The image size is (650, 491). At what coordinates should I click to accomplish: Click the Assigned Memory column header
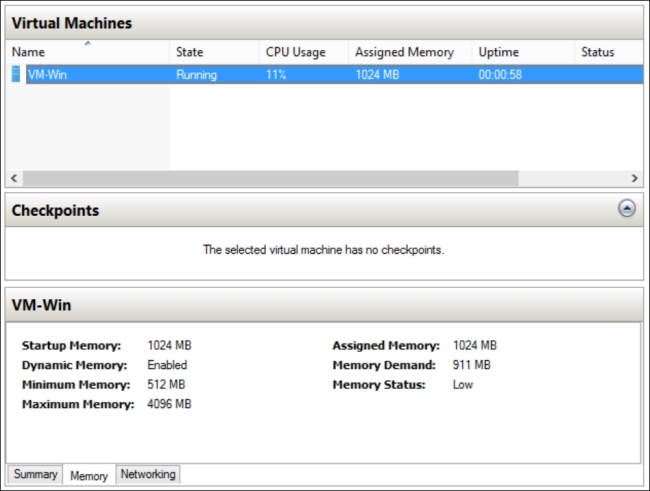click(404, 52)
